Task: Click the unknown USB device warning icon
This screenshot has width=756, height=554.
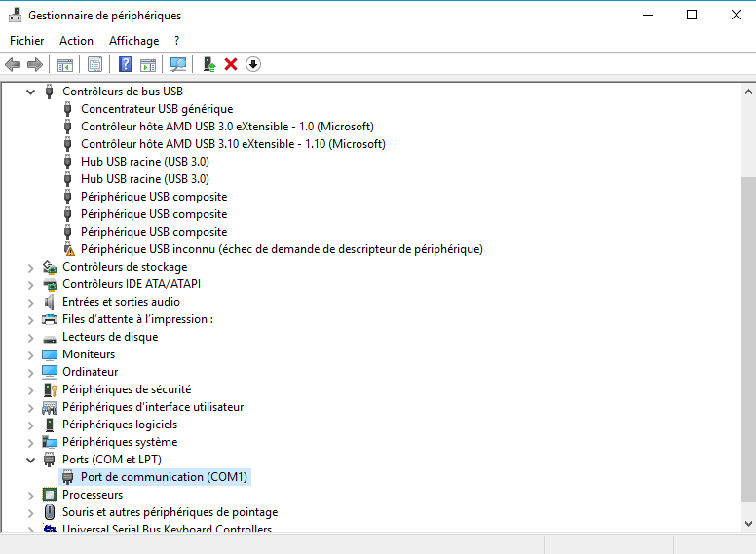Action: click(x=68, y=249)
